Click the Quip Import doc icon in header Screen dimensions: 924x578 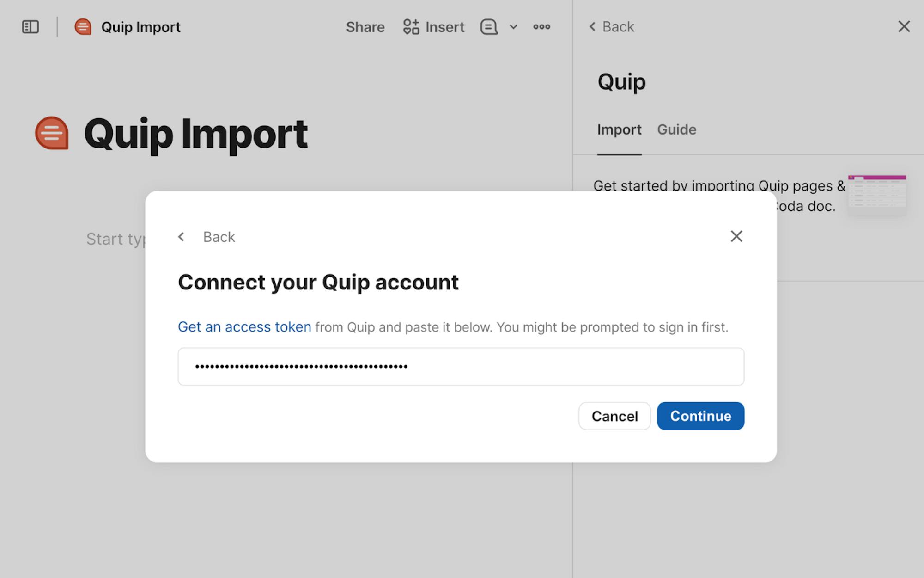[x=83, y=27]
